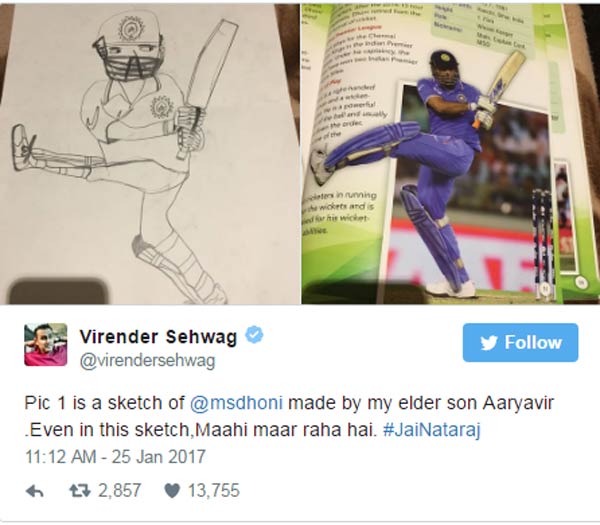Click the blue verified badge
This screenshot has height=525, width=600.
[x=254, y=335]
